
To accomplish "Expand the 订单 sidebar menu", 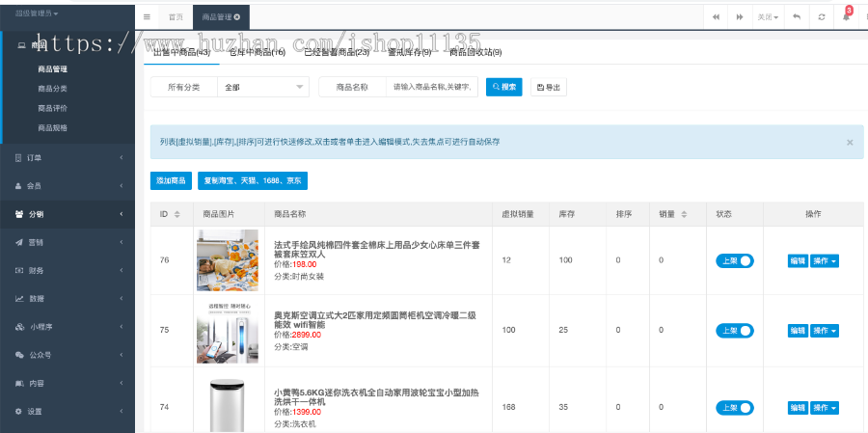I will point(68,157).
